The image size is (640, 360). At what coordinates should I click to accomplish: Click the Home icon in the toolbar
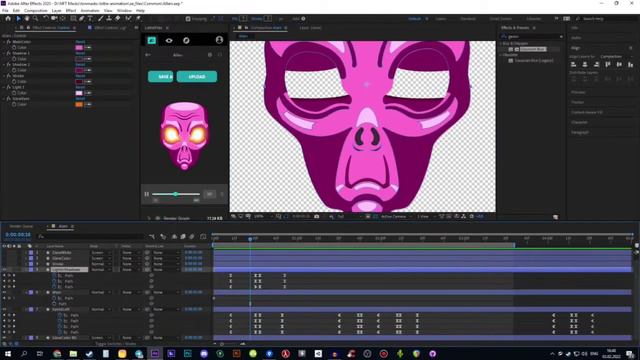click(8, 18)
